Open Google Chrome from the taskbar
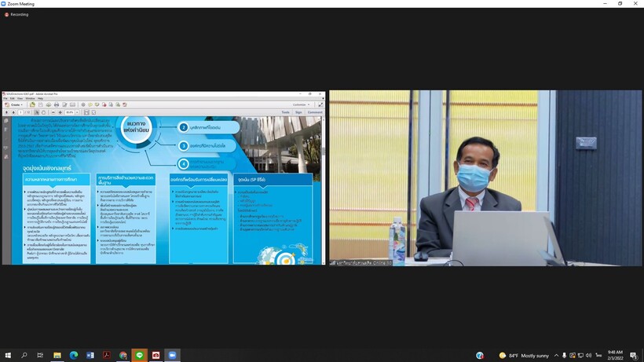This screenshot has width=644, height=362. click(x=123, y=356)
